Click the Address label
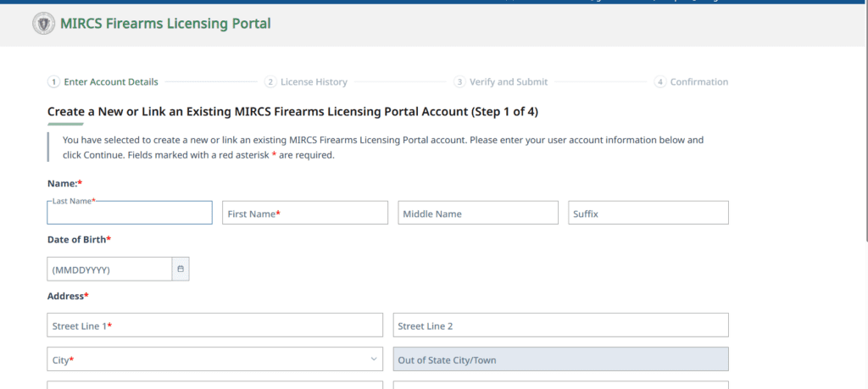 click(68, 296)
